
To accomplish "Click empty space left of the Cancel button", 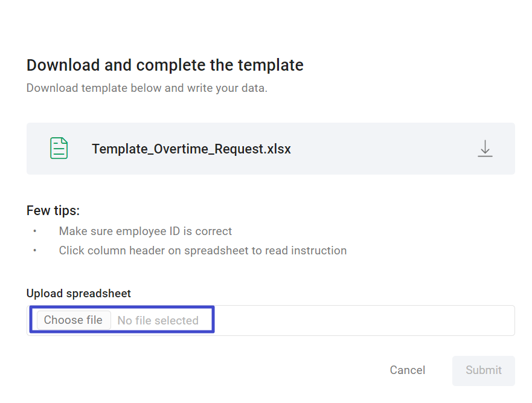I will 204,370.
